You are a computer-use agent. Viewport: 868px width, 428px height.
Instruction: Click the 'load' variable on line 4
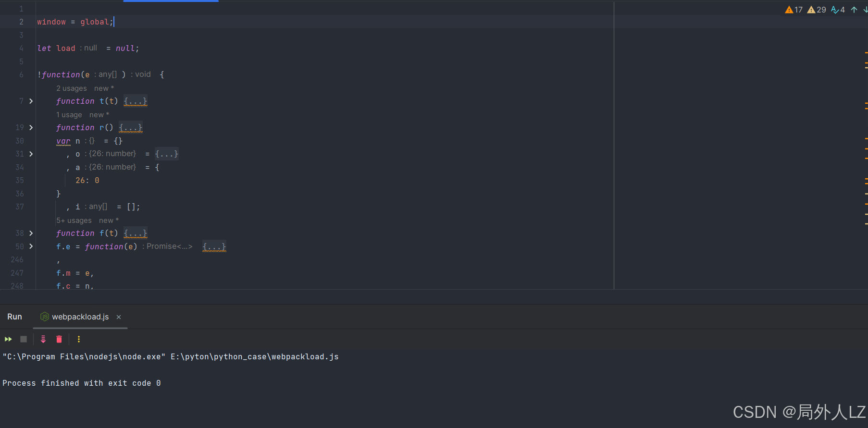click(x=66, y=48)
